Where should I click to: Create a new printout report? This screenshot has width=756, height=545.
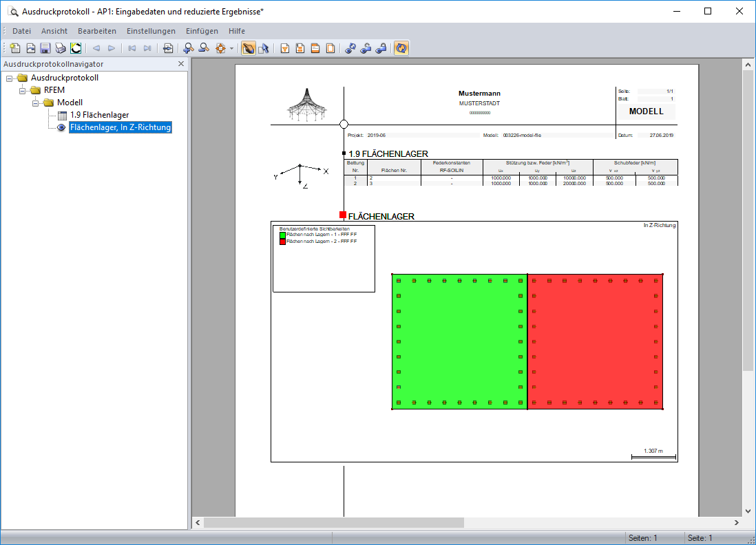(x=14, y=48)
